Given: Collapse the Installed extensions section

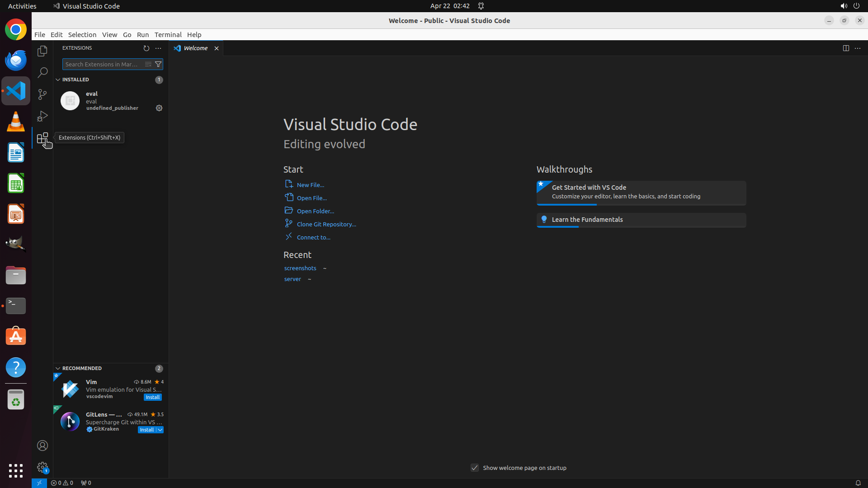Looking at the screenshot, I should click(x=58, y=80).
